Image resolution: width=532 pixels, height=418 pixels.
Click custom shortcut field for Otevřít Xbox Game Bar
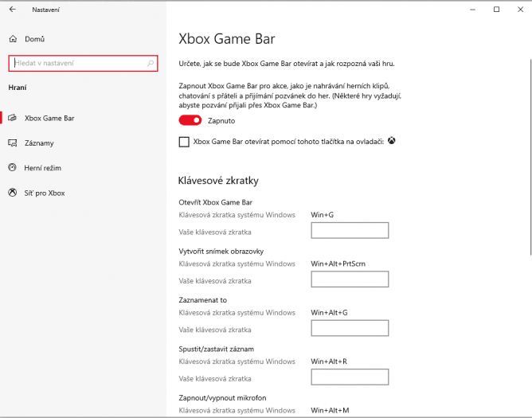coord(350,230)
